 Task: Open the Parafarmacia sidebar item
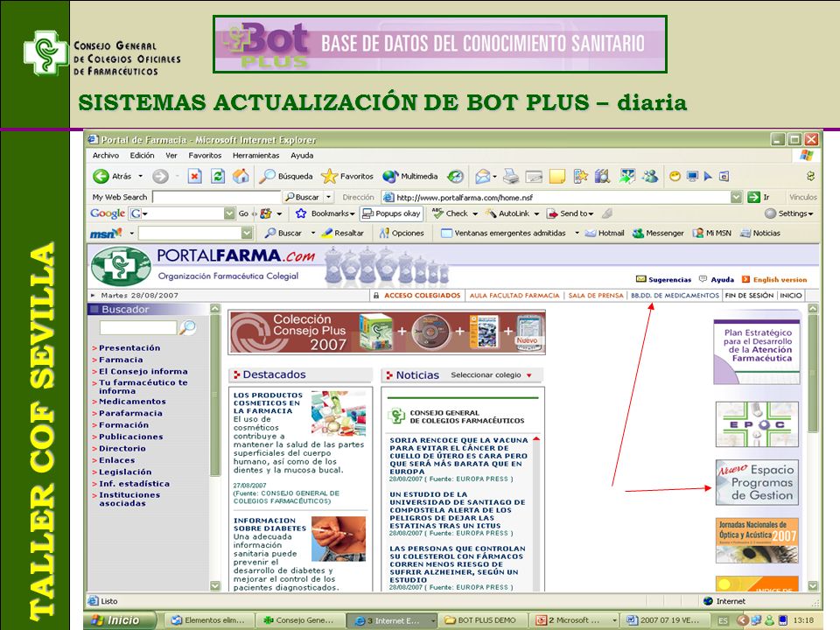point(130,413)
